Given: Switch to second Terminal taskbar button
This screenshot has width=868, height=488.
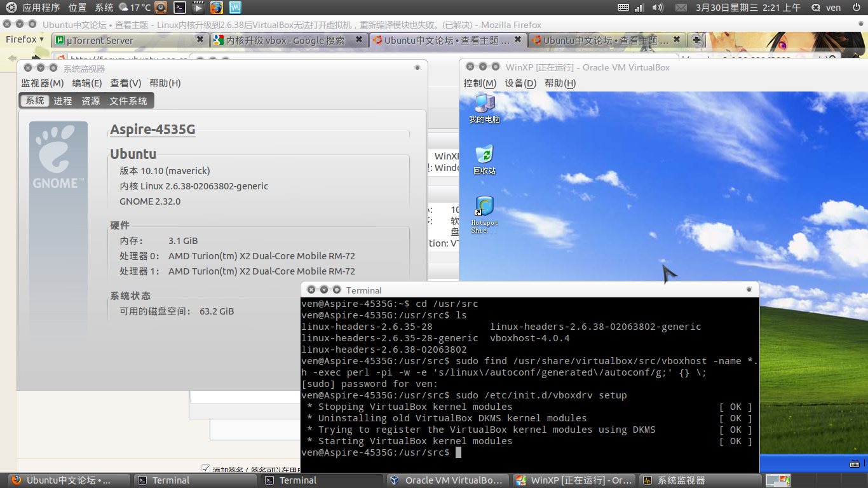Looking at the screenshot, I should (x=322, y=480).
